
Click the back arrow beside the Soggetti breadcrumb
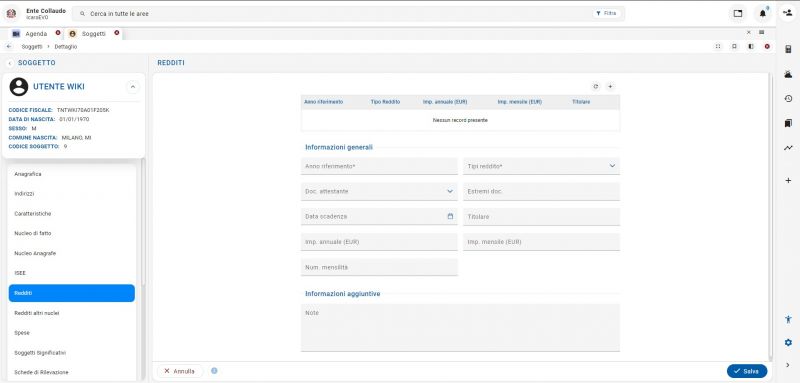[9, 46]
